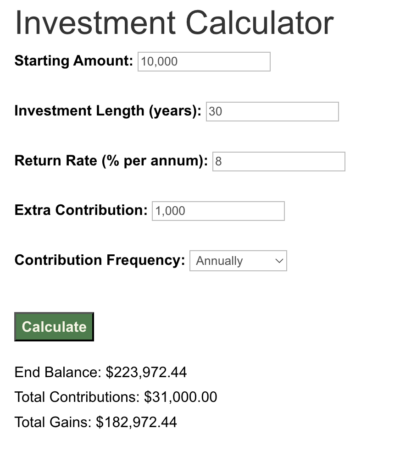Viewport: 400px width, 450px height.
Task: Select the Annually option text in combo box
Action: 219,261
